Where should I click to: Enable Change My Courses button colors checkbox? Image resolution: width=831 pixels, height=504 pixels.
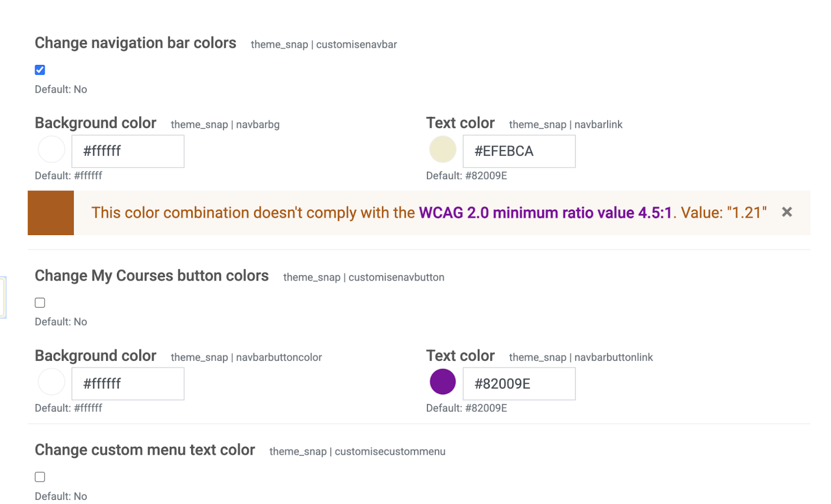40,303
